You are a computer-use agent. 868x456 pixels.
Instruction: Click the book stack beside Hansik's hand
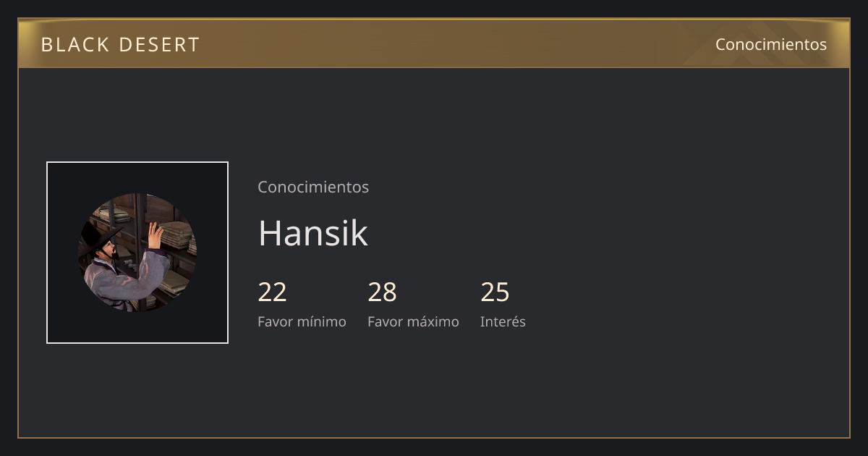176,235
